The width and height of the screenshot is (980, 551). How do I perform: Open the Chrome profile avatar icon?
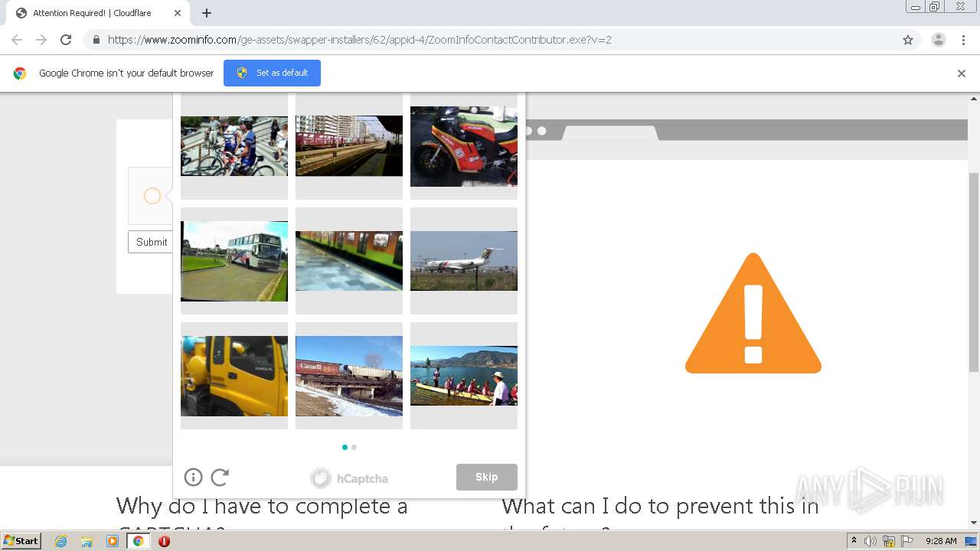pyautogui.click(x=939, y=40)
